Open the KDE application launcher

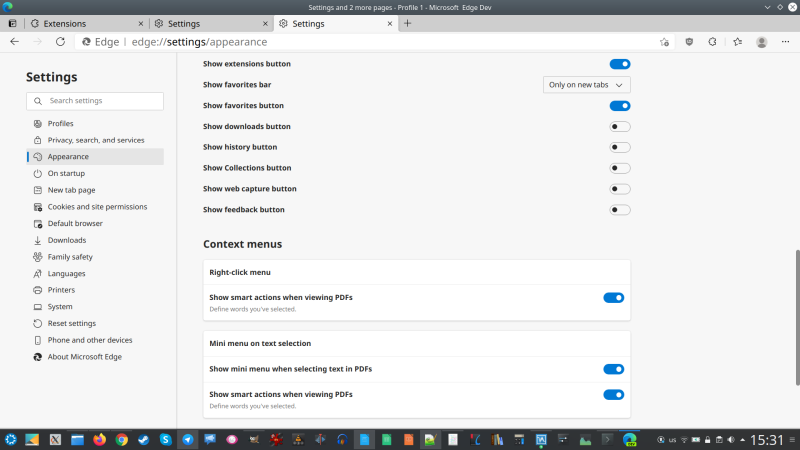pyautogui.click(x=11, y=439)
